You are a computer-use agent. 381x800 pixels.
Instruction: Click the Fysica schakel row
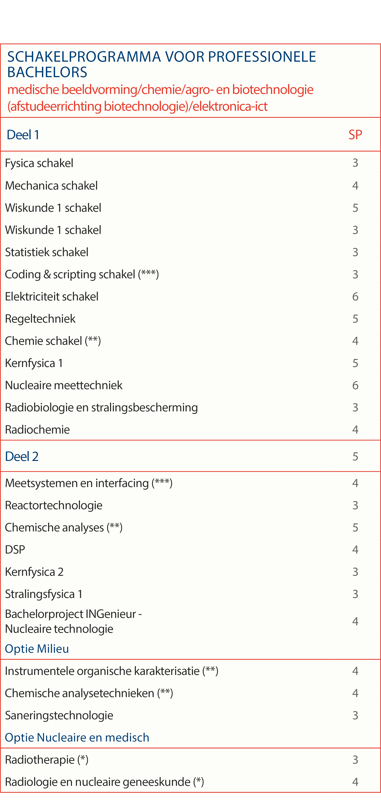point(190,163)
